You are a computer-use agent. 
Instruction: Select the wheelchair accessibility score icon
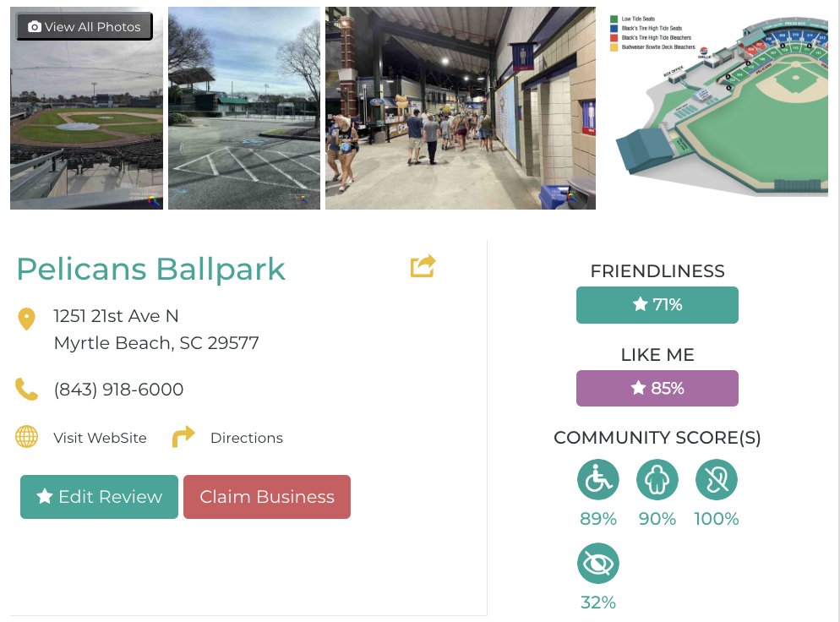[x=598, y=480]
